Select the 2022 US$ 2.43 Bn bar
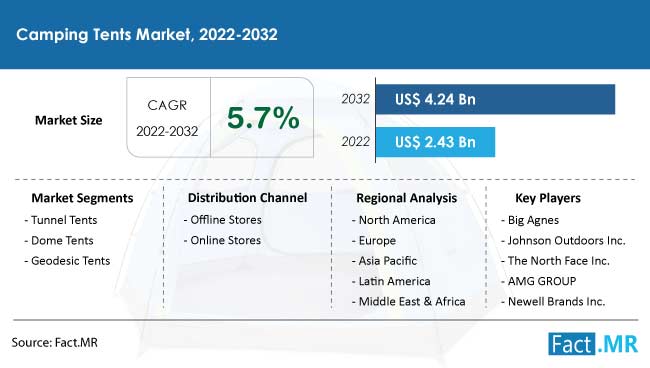This screenshot has height=368, width=650. (435, 142)
